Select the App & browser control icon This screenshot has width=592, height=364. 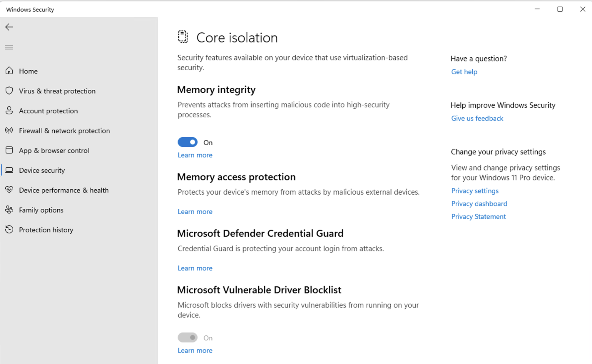[x=9, y=150]
